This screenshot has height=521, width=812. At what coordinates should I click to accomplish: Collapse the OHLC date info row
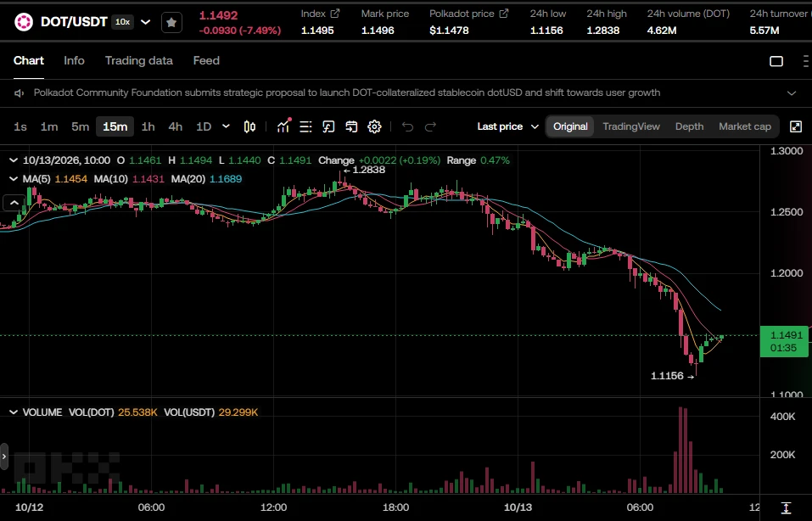tap(14, 160)
